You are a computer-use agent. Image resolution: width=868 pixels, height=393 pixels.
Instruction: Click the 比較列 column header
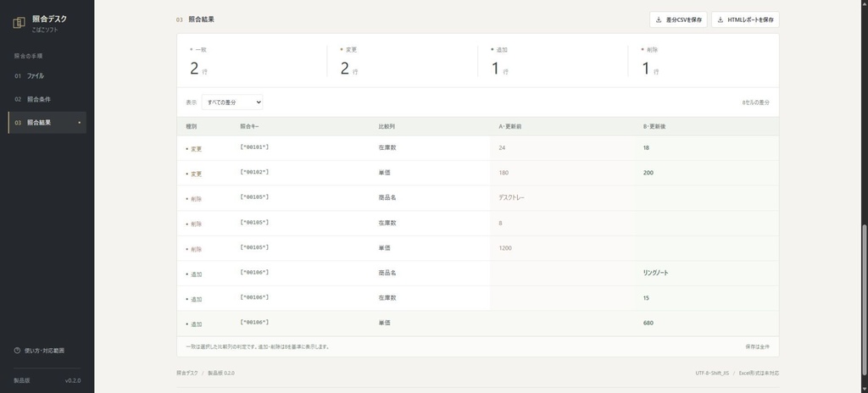pos(387,127)
